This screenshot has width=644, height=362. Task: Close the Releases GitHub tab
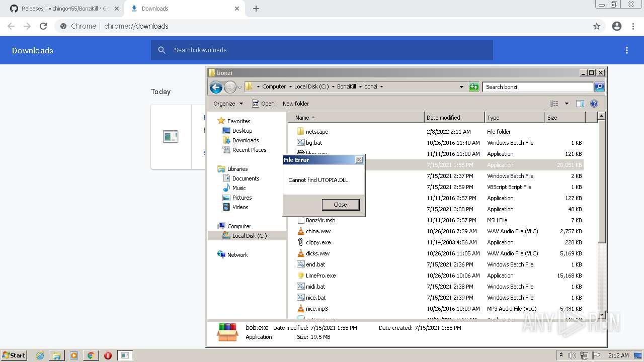click(116, 9)
